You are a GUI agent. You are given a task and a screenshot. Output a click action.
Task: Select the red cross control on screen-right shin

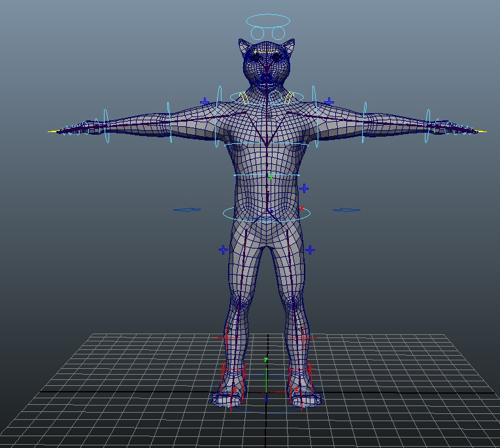[303, 337]
